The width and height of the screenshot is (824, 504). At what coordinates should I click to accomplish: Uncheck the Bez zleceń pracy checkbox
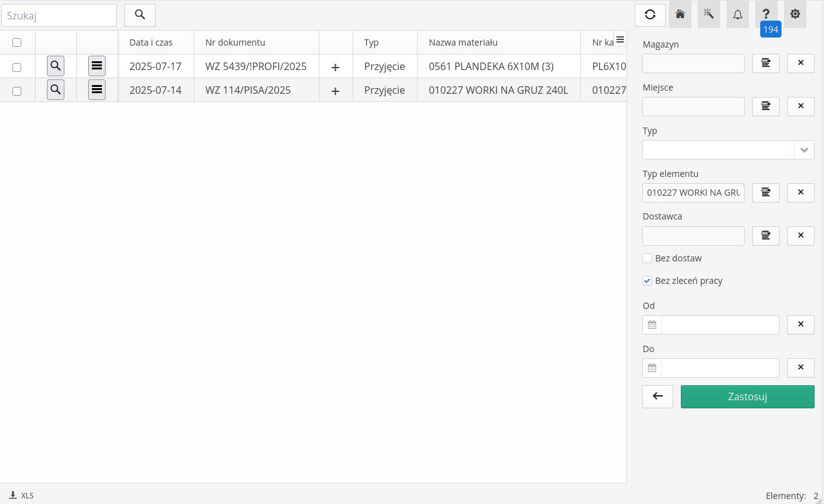pos(647,281)
